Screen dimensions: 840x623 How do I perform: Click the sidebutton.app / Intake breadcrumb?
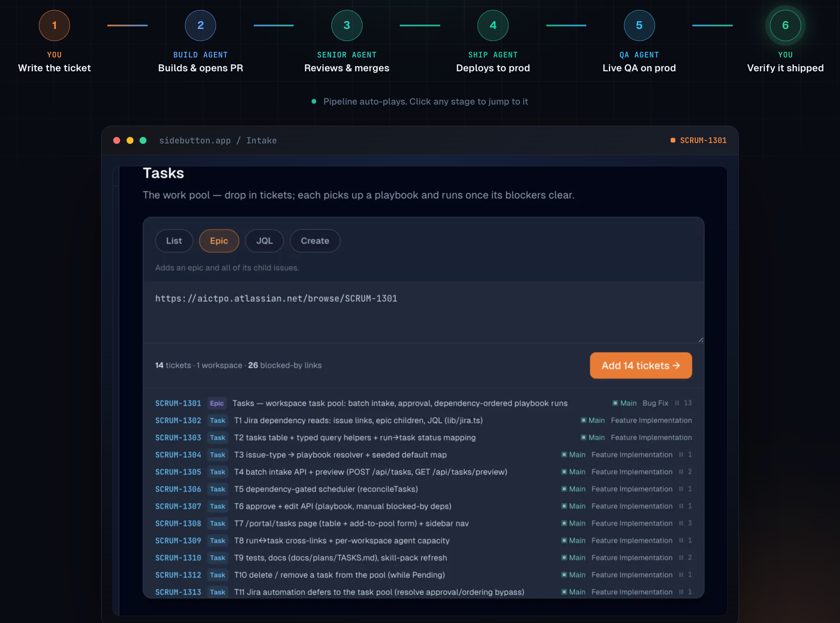click(x=218, y=140)
